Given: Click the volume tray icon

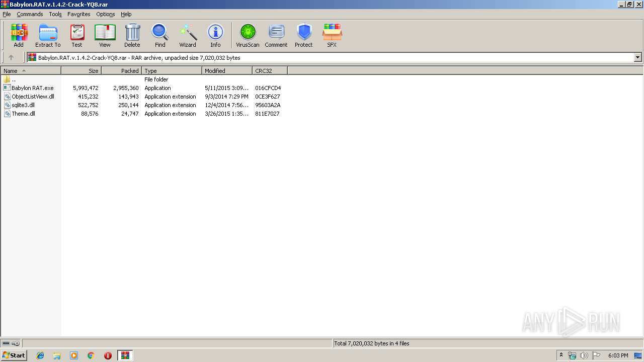Looking at the screenshot, I should 584,355.
